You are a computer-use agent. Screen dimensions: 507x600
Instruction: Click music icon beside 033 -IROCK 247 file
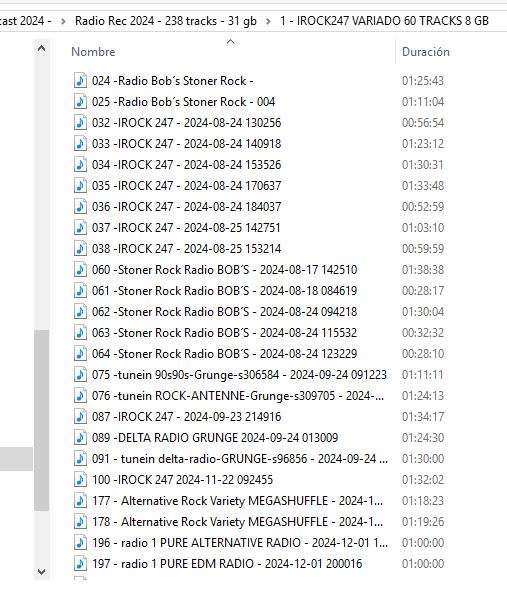80,144
